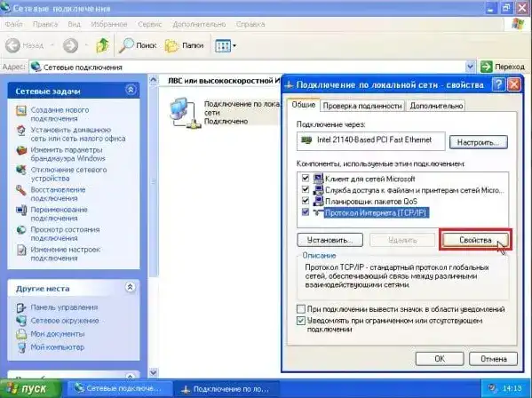Collapse the Другие места panel

point(131,287)
